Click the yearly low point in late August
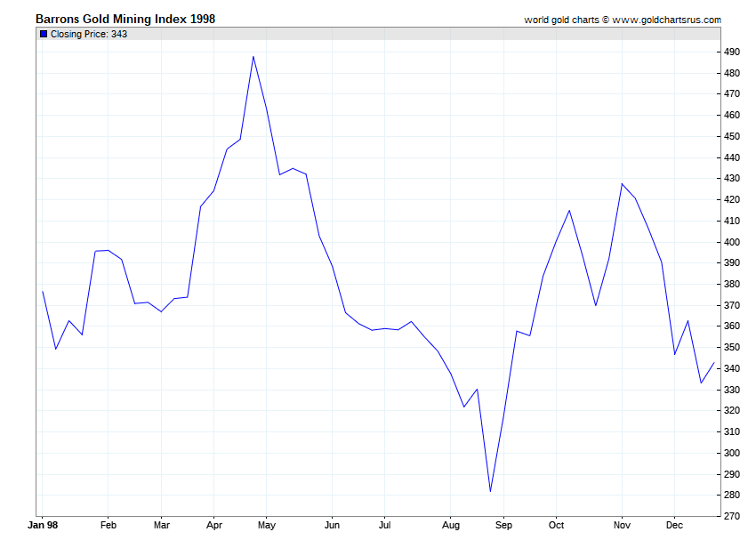Screen dimensions: 756x548 [x=490, y=491]
